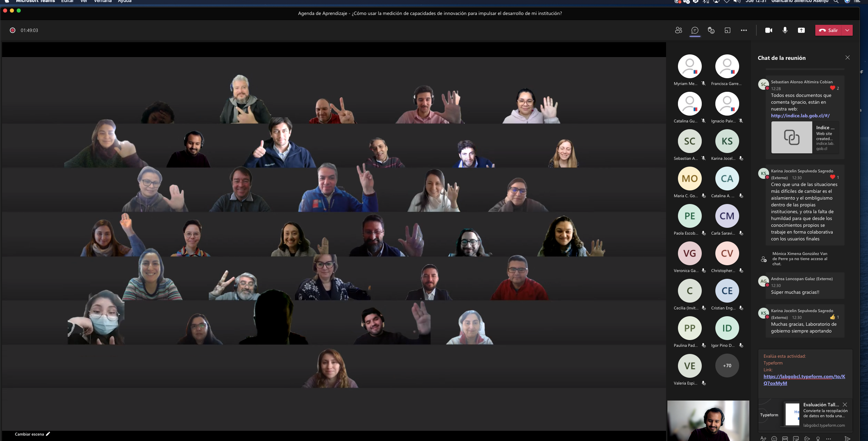Click the heart reaction on Sebastian's message
The width and height of the screenshot is (868, 441).
click(x=832, y=88)
